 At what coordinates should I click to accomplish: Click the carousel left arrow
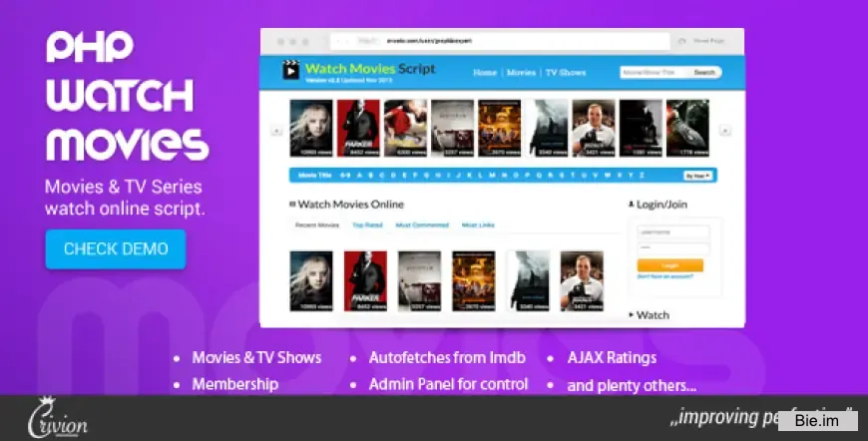276,131
